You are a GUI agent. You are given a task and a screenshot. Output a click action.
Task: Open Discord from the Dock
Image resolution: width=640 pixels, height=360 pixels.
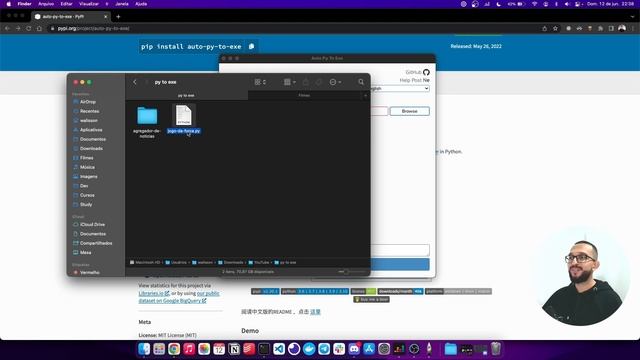[354, 349]
